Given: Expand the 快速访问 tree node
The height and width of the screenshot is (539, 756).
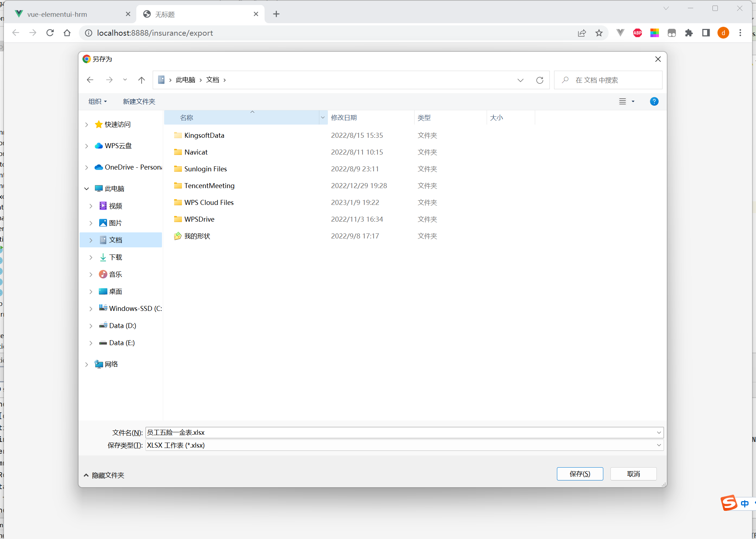Looking at the screenshot, I should pos(87,125).
